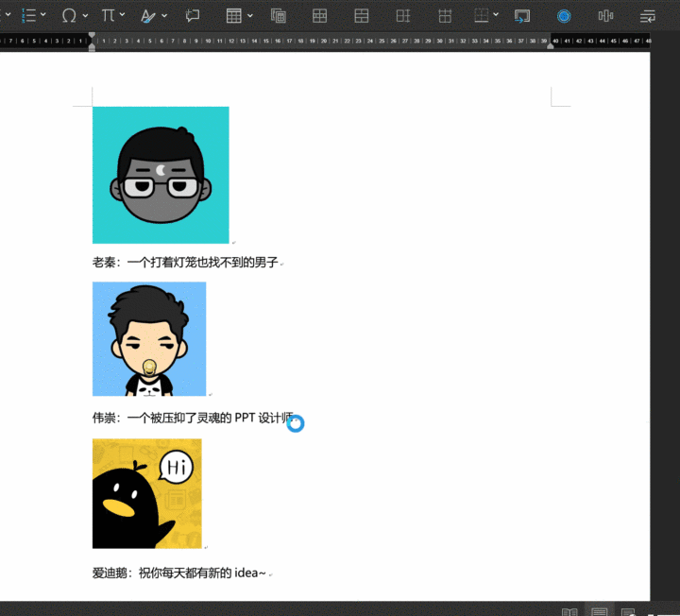Expand the insert table dropdown arrow
The height and width of the screenshot is (616, 680).
click(250, 16)
